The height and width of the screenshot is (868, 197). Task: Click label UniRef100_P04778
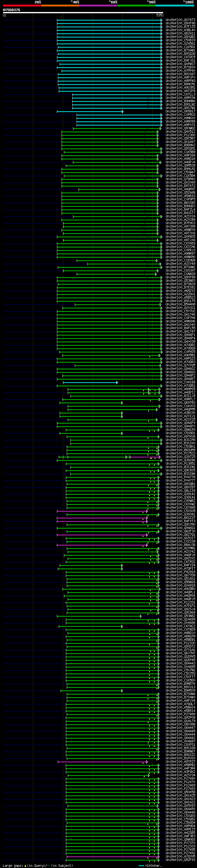[180, 478]
